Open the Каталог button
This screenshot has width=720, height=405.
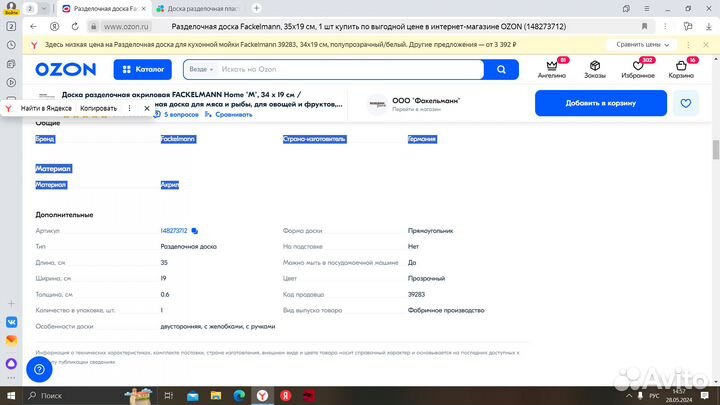click(142, 69)
